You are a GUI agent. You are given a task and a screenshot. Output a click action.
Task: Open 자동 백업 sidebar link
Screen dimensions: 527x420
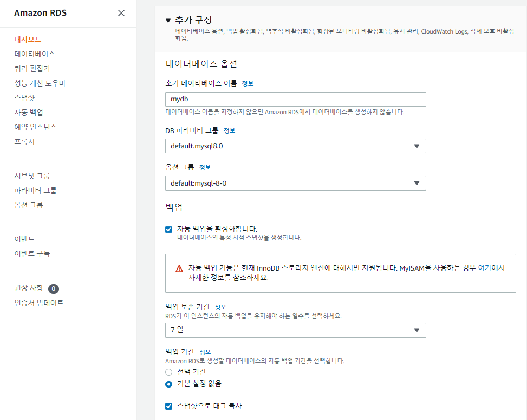click(29, 113)
